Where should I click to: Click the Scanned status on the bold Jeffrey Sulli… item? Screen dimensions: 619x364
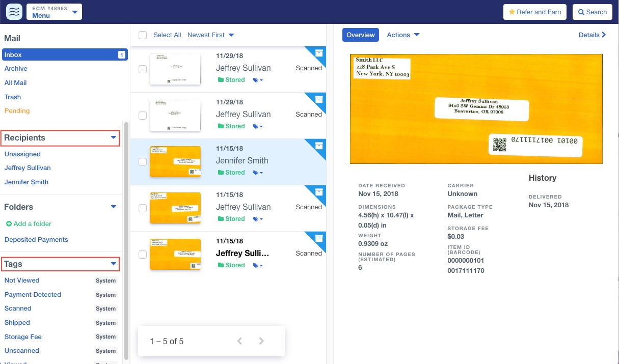coord(309,253)
